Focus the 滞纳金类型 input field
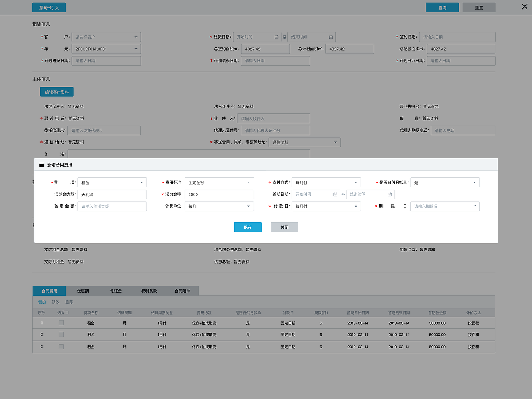The image size is (532, 399). [x=112, y=195]
